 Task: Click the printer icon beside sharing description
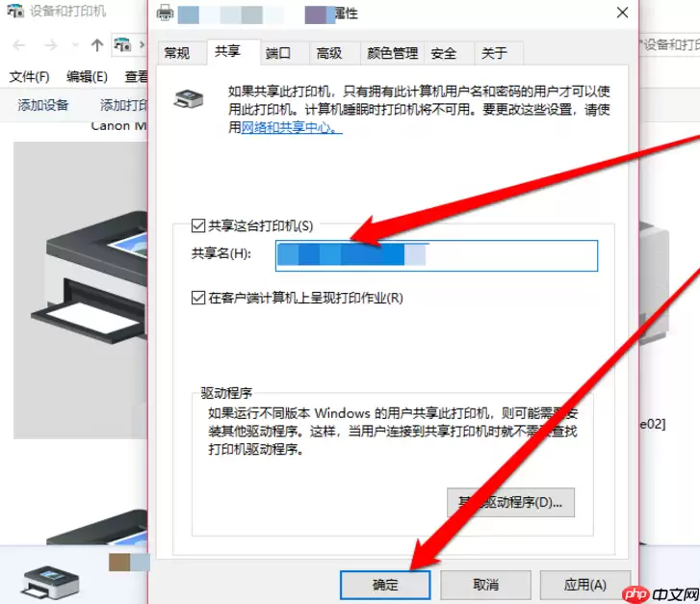click(x=189, y=99)
